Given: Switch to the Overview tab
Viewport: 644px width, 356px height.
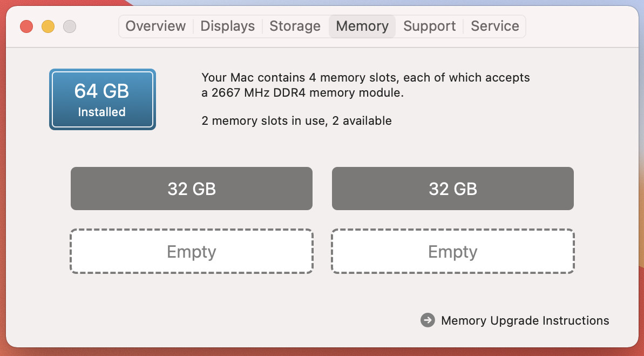Looking at the screenshot, I should (155, 26).
